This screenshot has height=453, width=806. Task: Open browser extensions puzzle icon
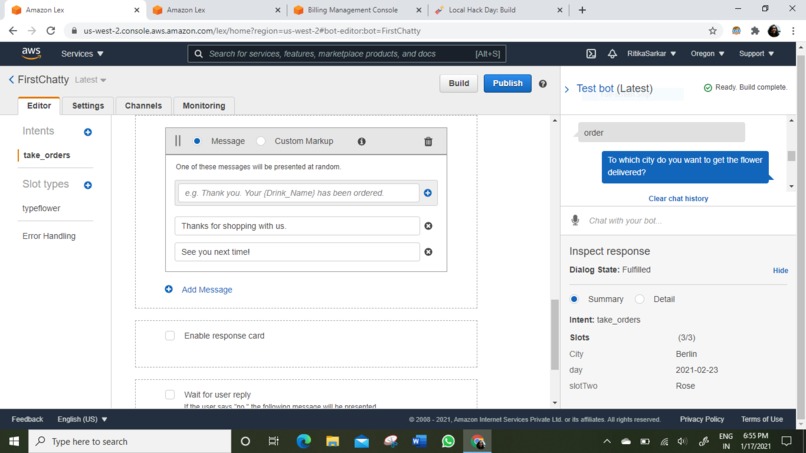755,31
